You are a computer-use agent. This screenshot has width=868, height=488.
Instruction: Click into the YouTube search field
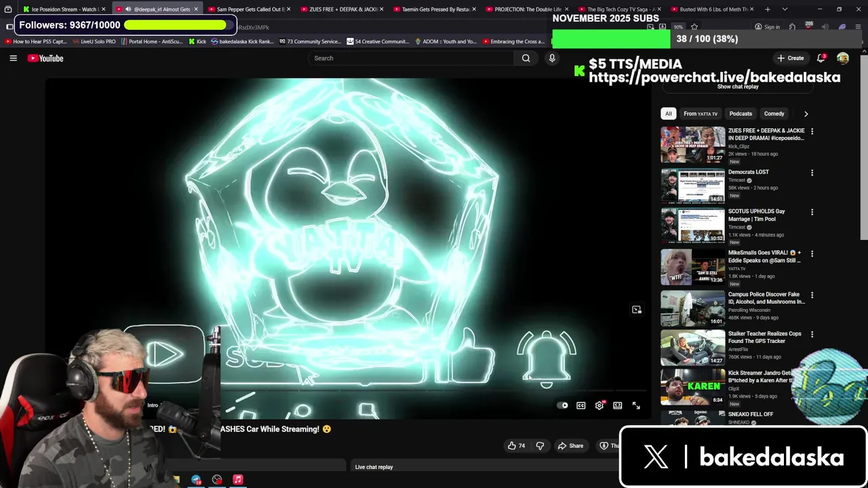click(x=410, y=58)
